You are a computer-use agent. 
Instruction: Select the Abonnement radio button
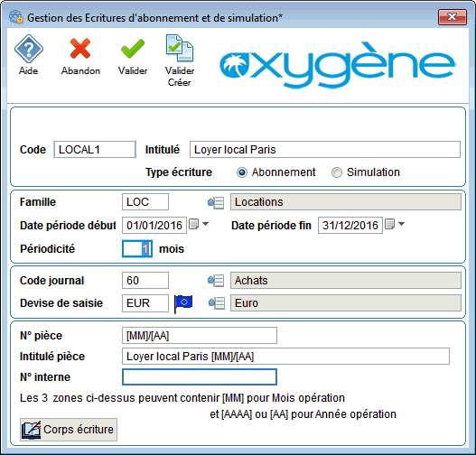click(x=242, y=172)
